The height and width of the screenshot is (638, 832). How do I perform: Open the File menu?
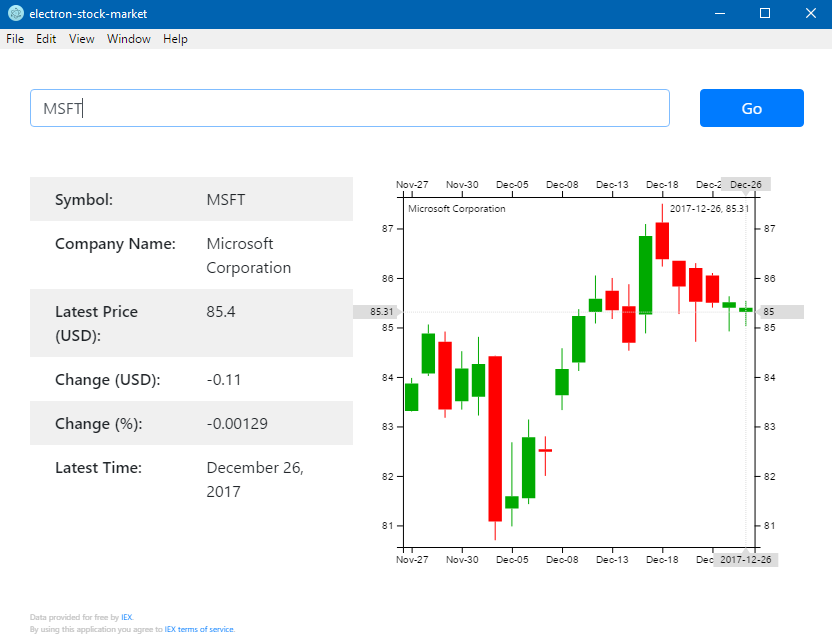15,39
